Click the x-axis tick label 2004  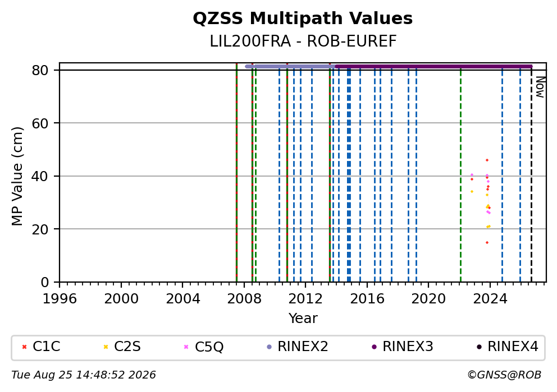(x=182, y=299)
